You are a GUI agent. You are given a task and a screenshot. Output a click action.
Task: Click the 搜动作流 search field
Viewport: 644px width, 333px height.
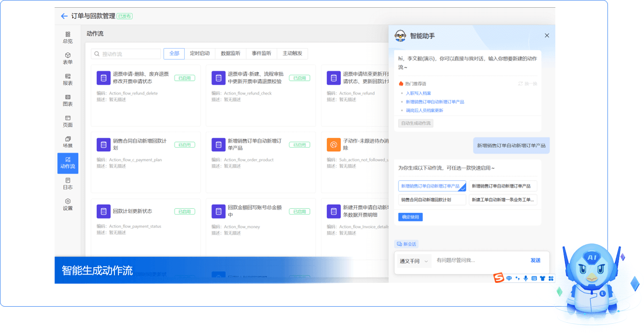pos(127,54)
